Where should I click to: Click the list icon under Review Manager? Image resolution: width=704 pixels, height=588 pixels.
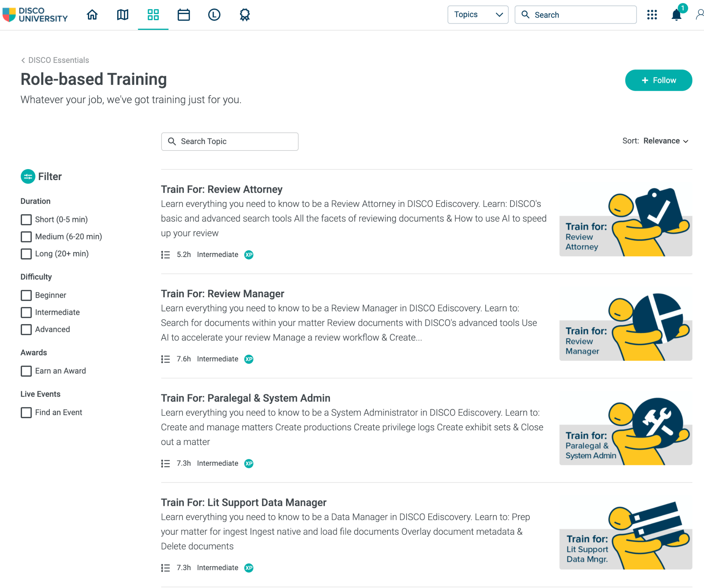[x=165, y=359]
